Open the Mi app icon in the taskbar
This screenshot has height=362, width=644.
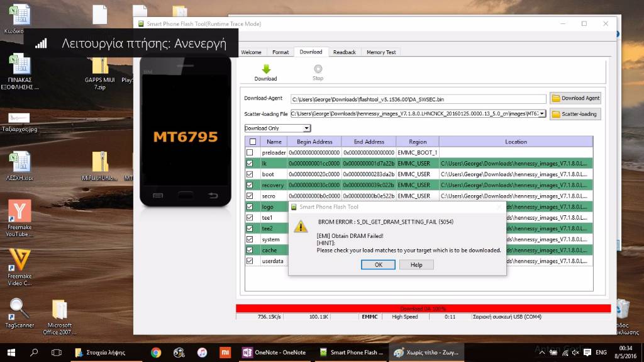[x=225, y=353]
